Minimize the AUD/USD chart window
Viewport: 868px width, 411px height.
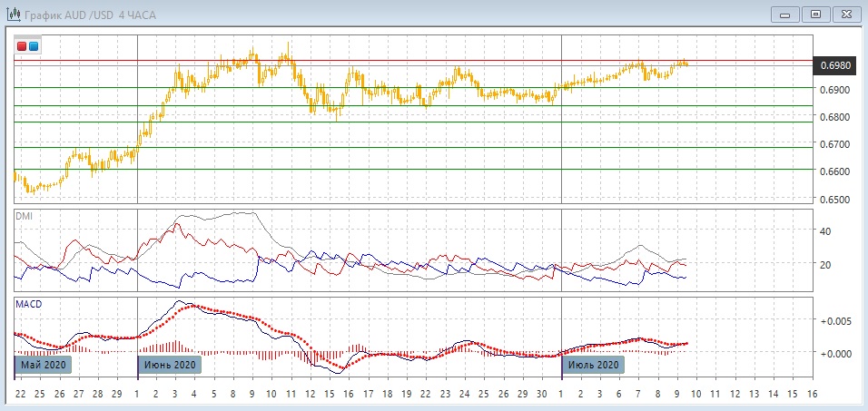tap(785, 14)
